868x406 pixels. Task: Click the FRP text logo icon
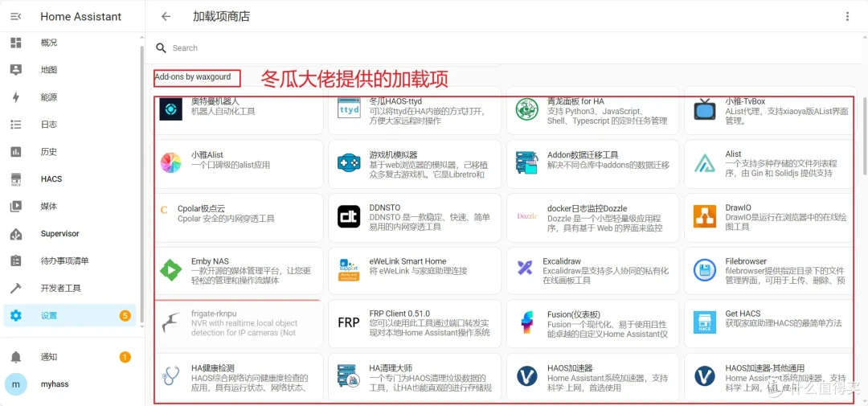(x=349, y=322)
